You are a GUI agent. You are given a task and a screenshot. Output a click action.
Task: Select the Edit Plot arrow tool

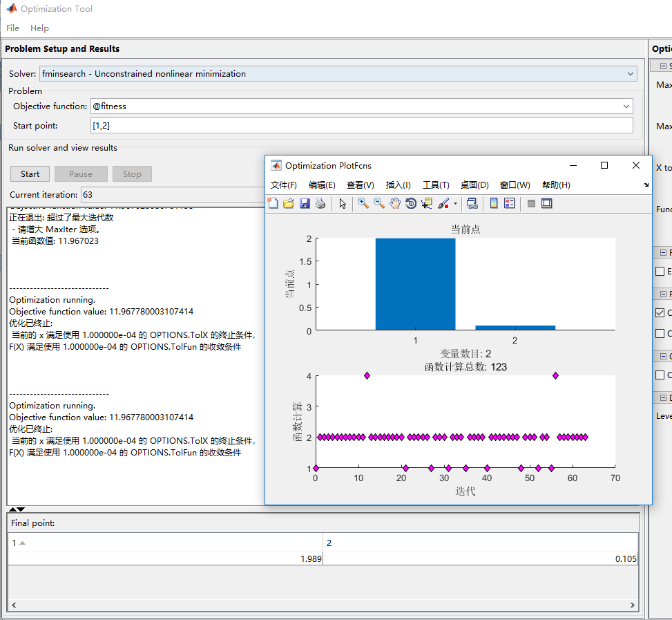click(x=343, y=203)
